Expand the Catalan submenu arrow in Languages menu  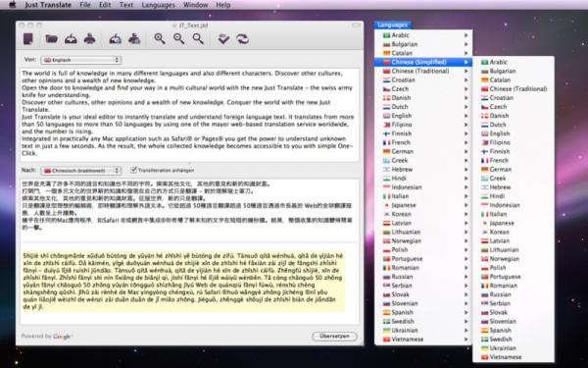466,53
